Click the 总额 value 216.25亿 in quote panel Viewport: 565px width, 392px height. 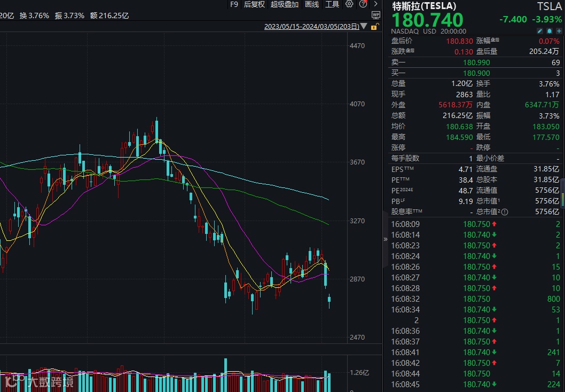point(458,116)
